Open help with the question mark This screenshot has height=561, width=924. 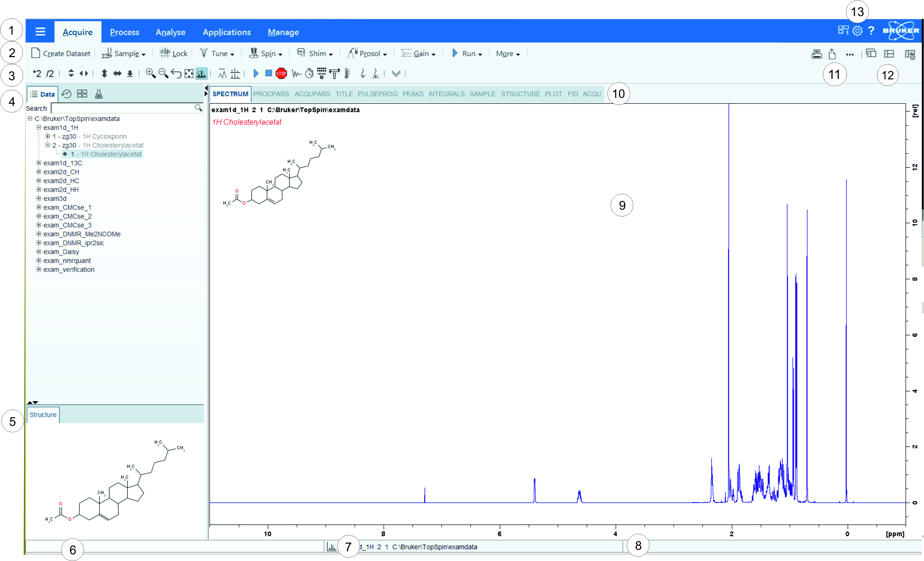click(871, 31)
